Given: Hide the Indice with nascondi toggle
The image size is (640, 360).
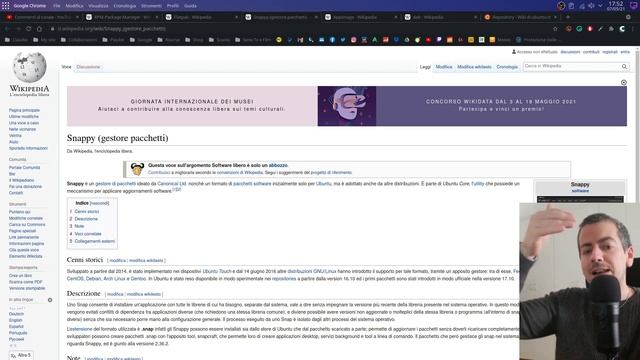Looking at the screenshot, I should pos(99,203).
